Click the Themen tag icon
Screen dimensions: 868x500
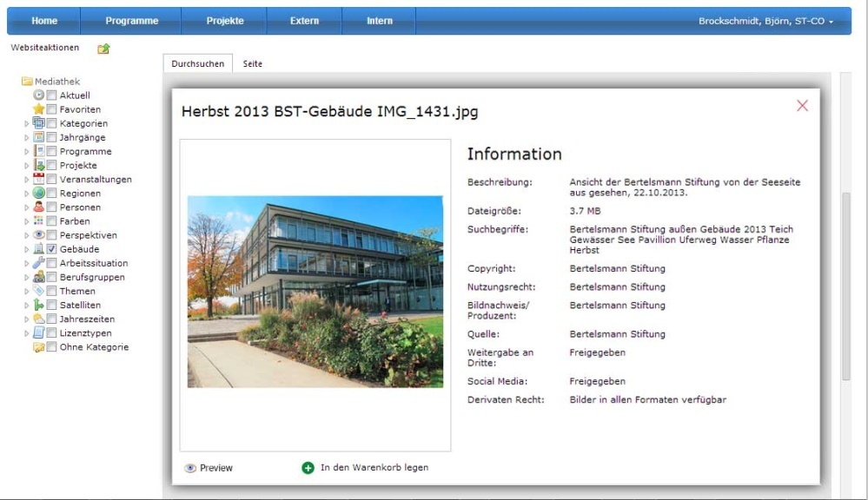pos(39,291)
